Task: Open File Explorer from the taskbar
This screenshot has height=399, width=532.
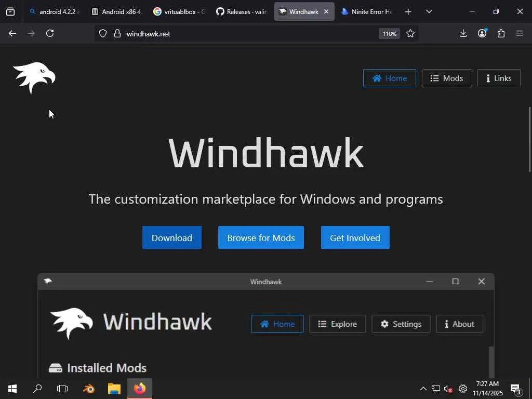Action: [114, 389]
